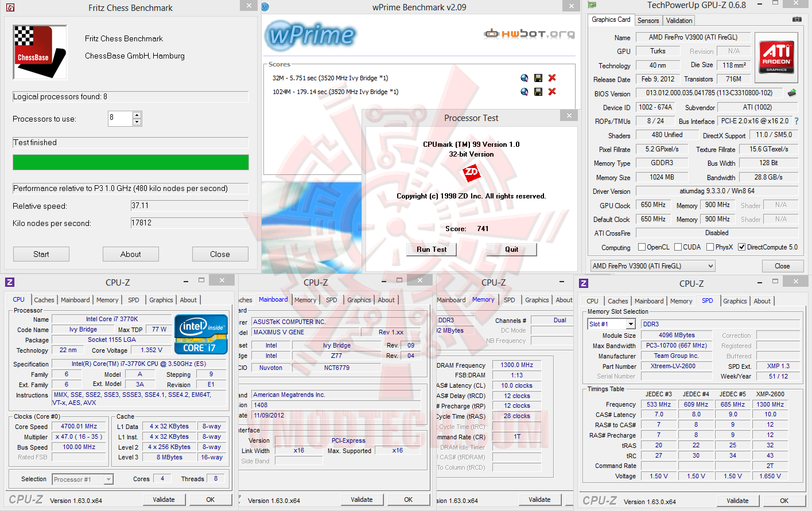Image resolution: width=812 pixels, height=511 pixels.
Task: Click the GPU-Z Driver Version field
Action: 717,191
